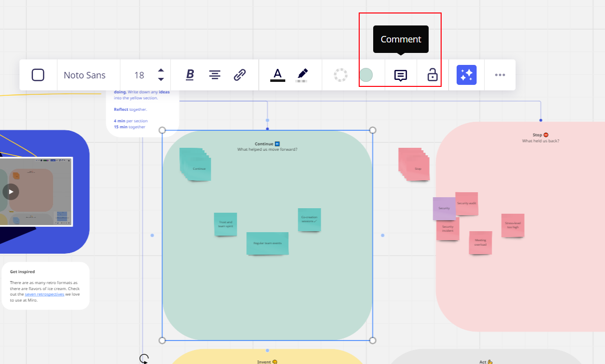The width and height of the screenshot is (605, 364).
Task: Increase font size with the up arrow
Action: [x=161, y=70]
